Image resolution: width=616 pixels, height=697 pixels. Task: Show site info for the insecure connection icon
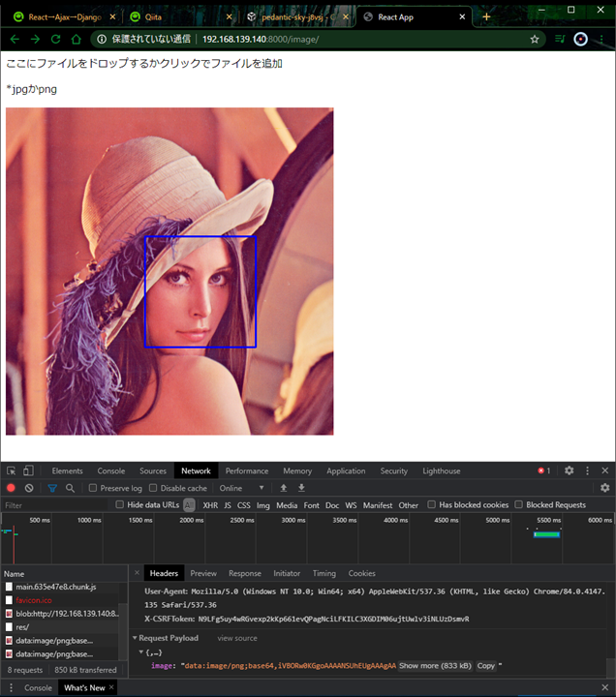point(102,40)
